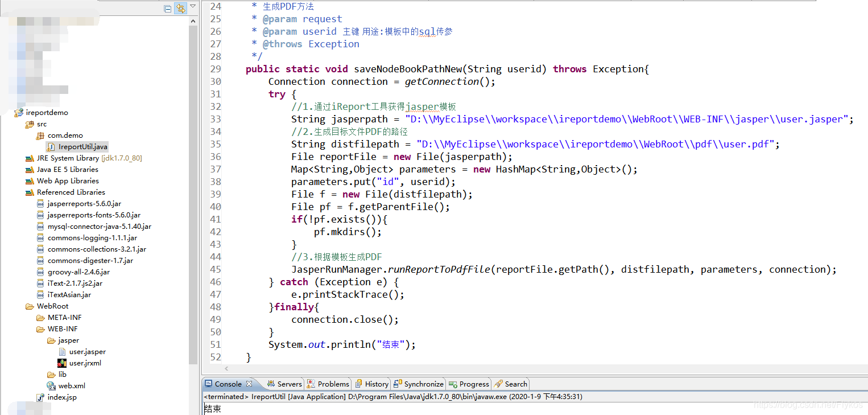Click the index.jsp file icon
The height and width of the screenshot is (415, 868).
coord(40,397)
